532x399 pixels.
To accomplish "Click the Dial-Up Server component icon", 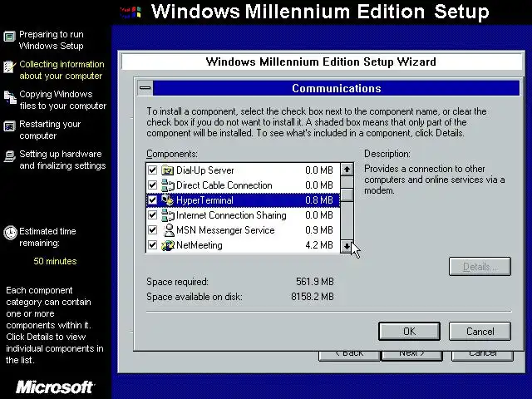I will (168, 170).
